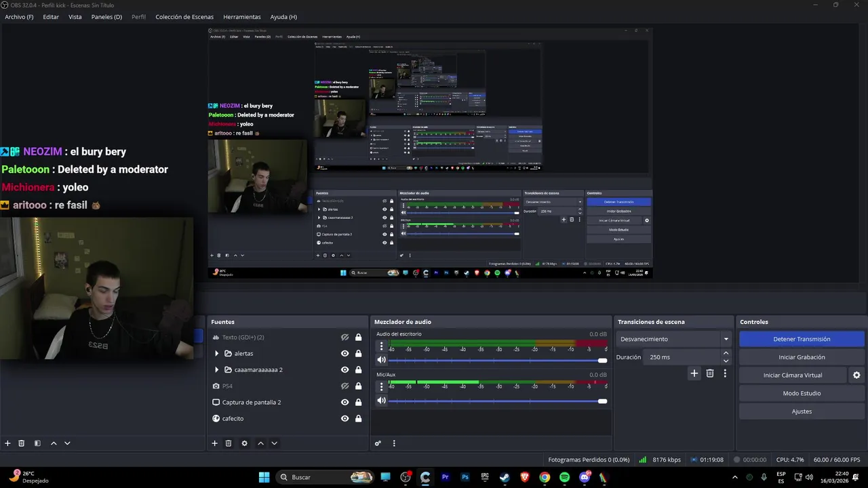Open Premiere Pro from the taskbar
Image resolution: width=868 pixels, height=488 pixels.
pyautogui.click(x=445, y=477)
